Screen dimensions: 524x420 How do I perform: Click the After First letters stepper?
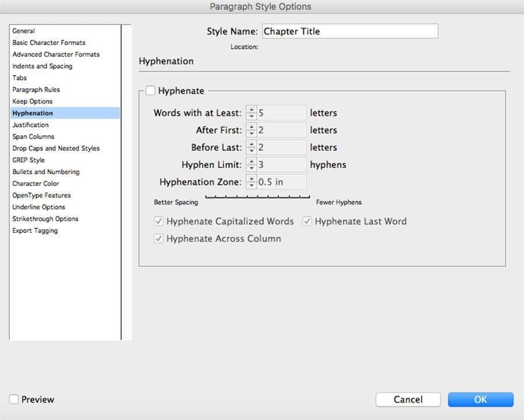(x=251, y=130)
